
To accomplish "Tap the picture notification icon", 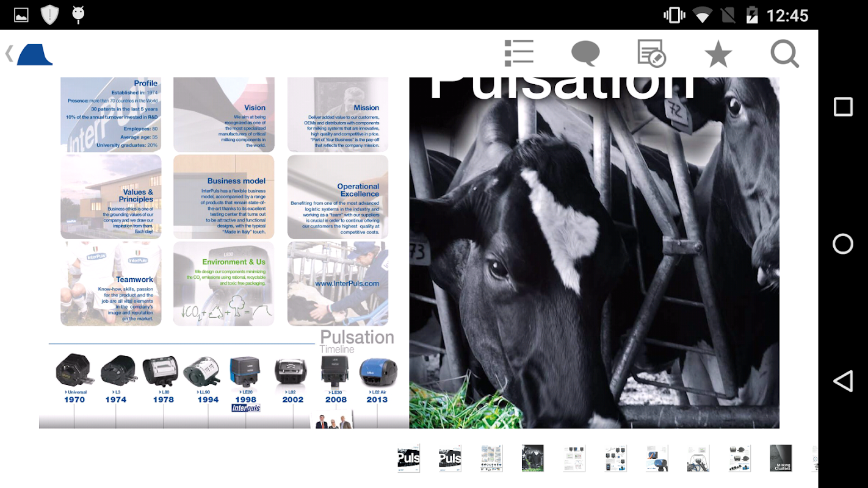I will pos(21,15).
